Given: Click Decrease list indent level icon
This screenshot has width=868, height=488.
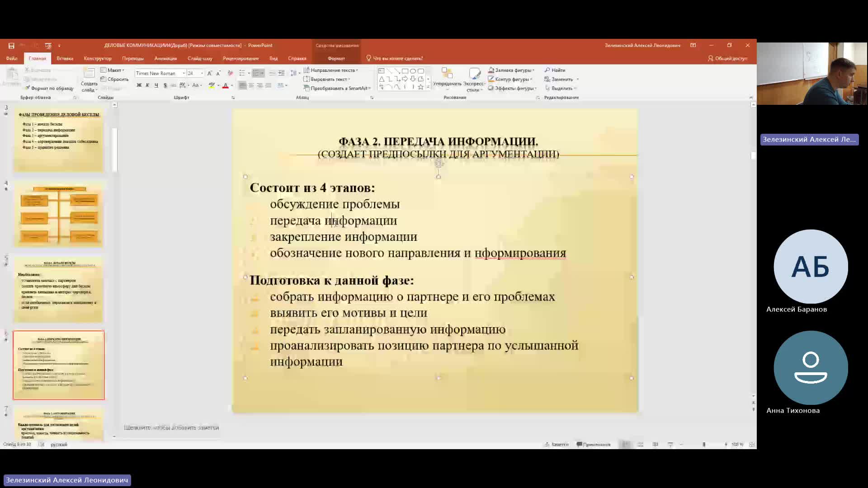Looking at the screenshot, I should point(272,73).
